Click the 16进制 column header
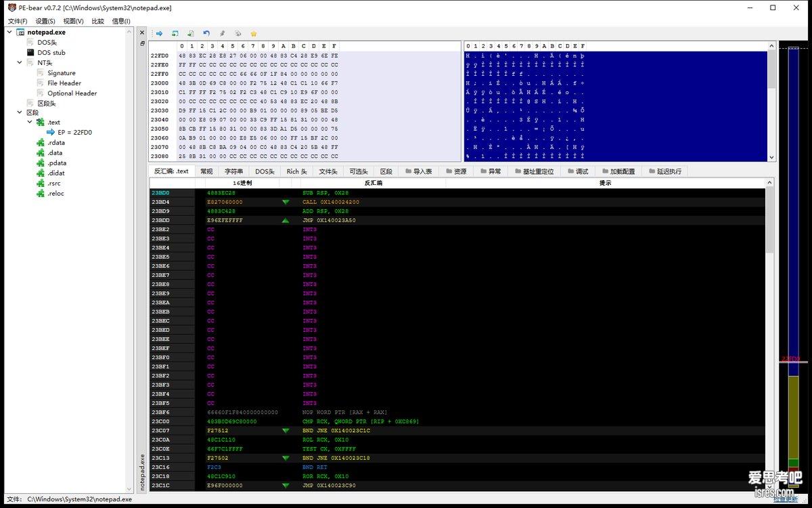 coord(242,183)
